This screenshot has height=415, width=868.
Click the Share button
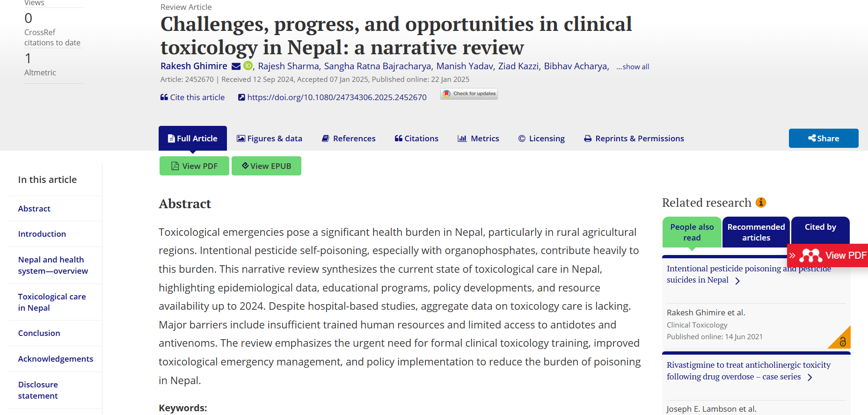pos(823,138)
